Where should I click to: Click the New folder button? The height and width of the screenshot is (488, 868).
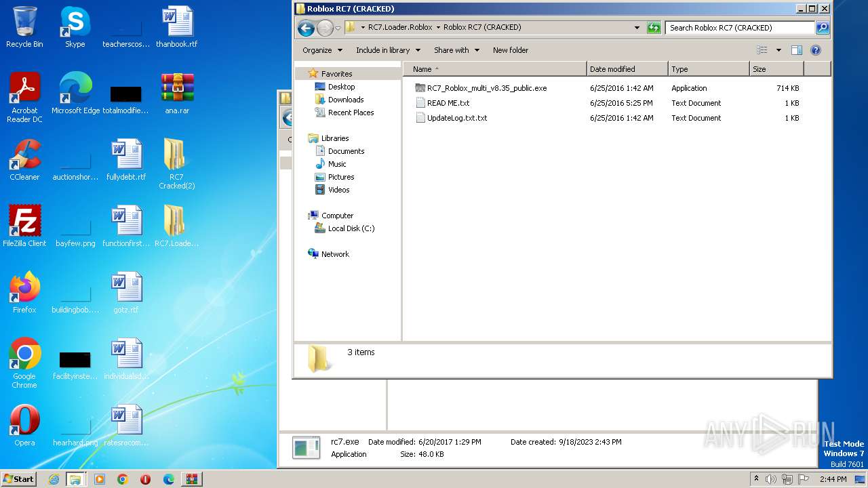(511, 50)
